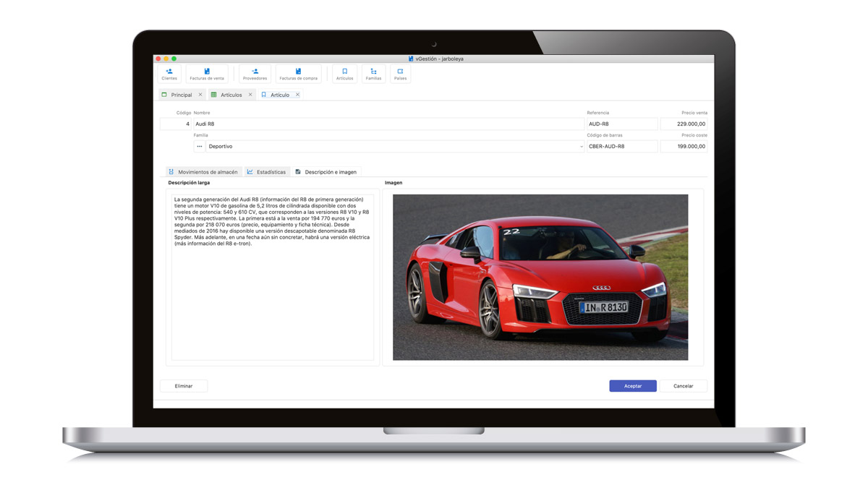Image resolution: width=868 pixels, height=493 pixels.
Task: Click the "Código de barras" label
Action: pyautogui.click(x=605, y=135)
